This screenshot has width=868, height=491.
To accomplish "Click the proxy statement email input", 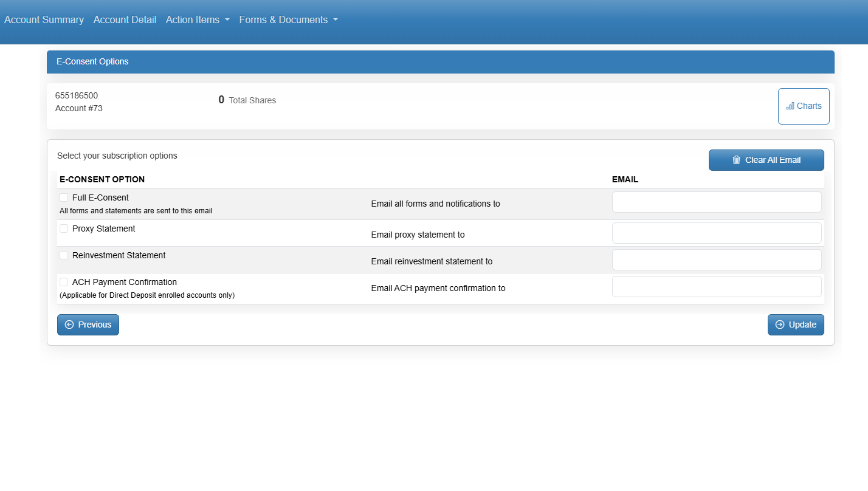I will tap(716, 233).
